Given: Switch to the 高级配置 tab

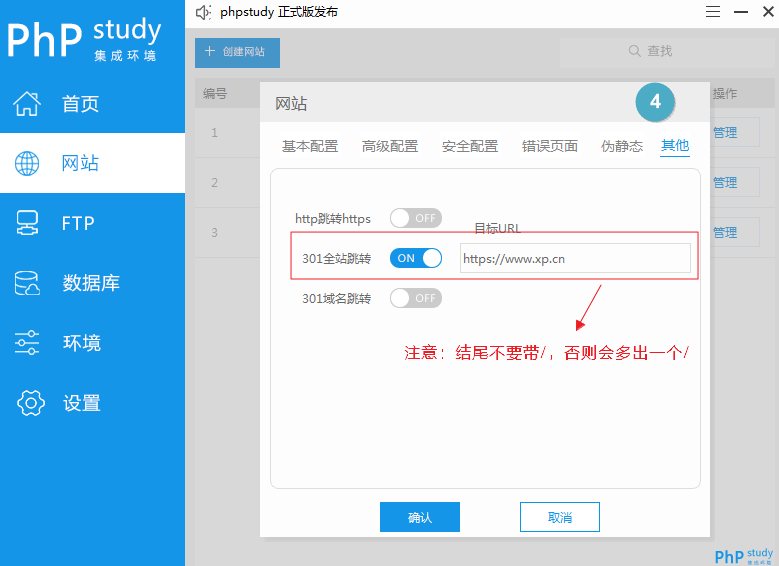Looking at the screenshot, I should click(390, 146).
